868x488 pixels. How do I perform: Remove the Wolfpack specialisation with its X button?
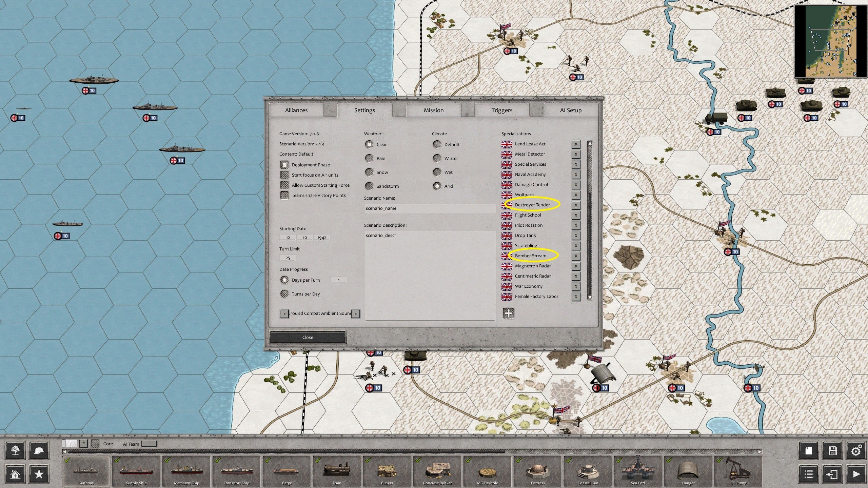pyautogui.click(x=576, y=195)
